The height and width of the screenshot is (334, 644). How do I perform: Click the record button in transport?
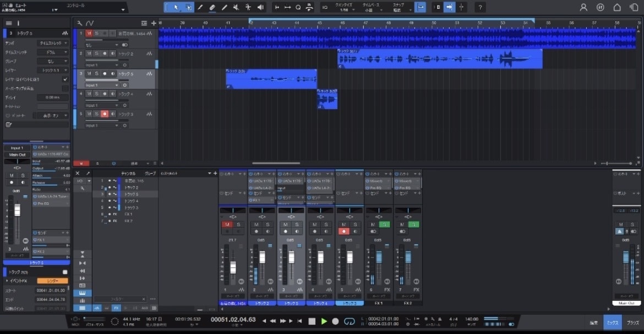[336, 321]
